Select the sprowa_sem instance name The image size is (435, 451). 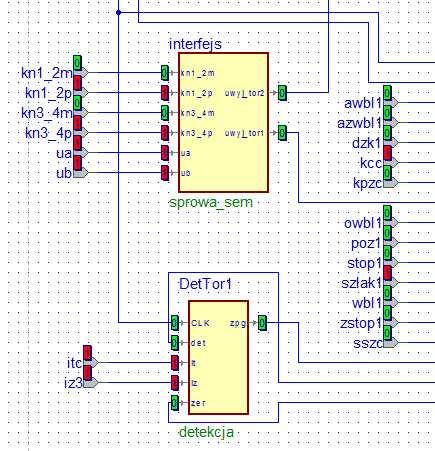[x=211, y=202]
